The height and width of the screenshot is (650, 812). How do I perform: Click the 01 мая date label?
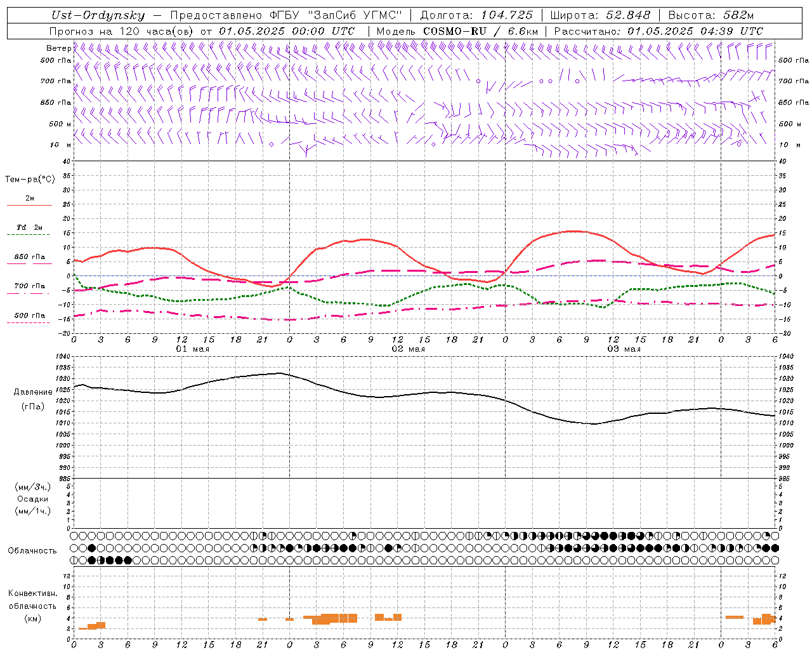click(193, 349)
